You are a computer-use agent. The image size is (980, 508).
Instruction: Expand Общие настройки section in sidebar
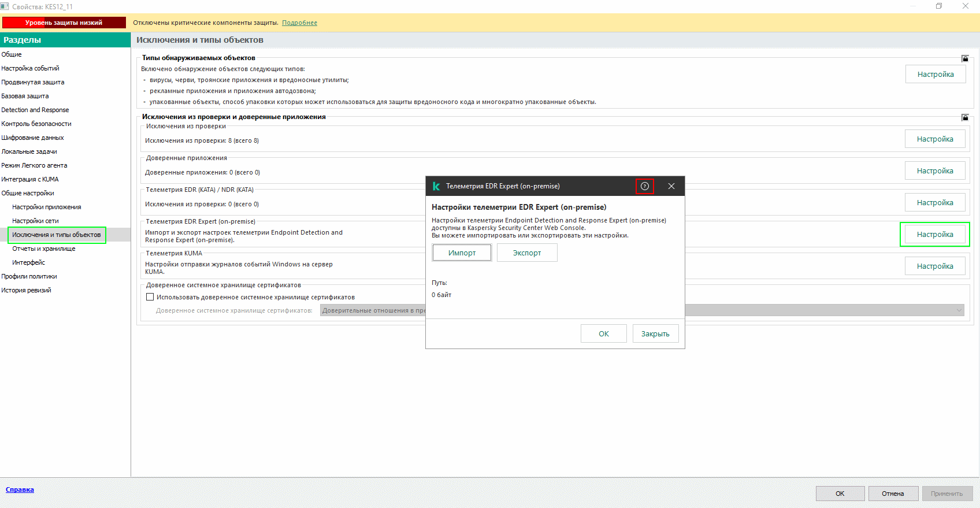[x=28, y=193]
